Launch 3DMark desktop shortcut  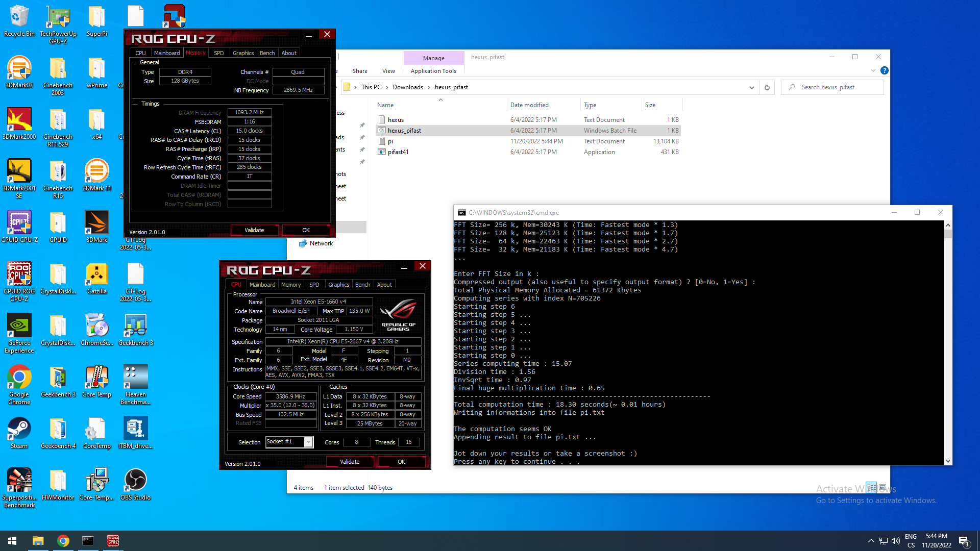pyautogui.click(x=96, y=227)
